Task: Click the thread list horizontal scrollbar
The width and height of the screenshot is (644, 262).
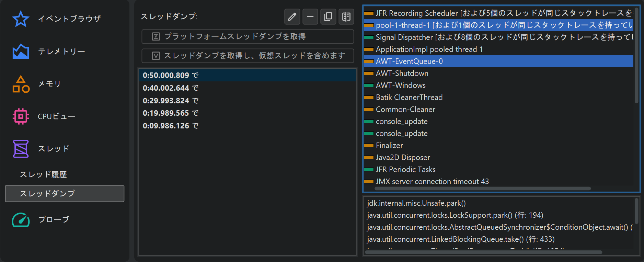Action: tap(482, 189)
